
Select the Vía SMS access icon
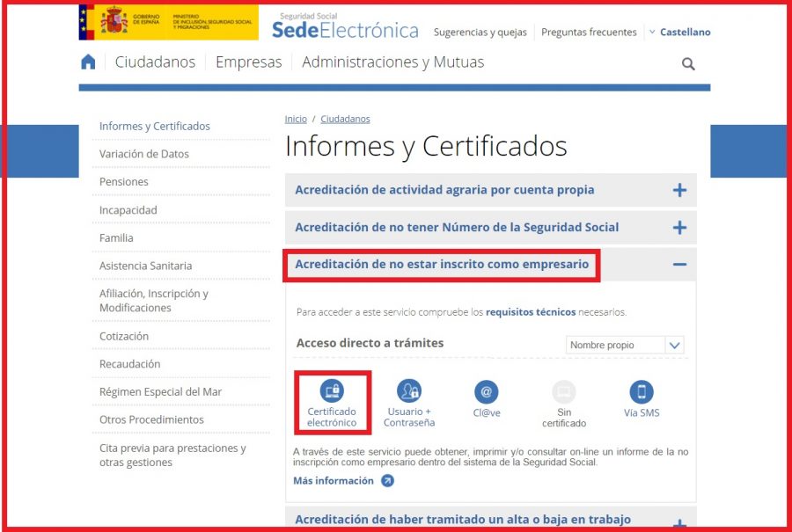(641, 390)
